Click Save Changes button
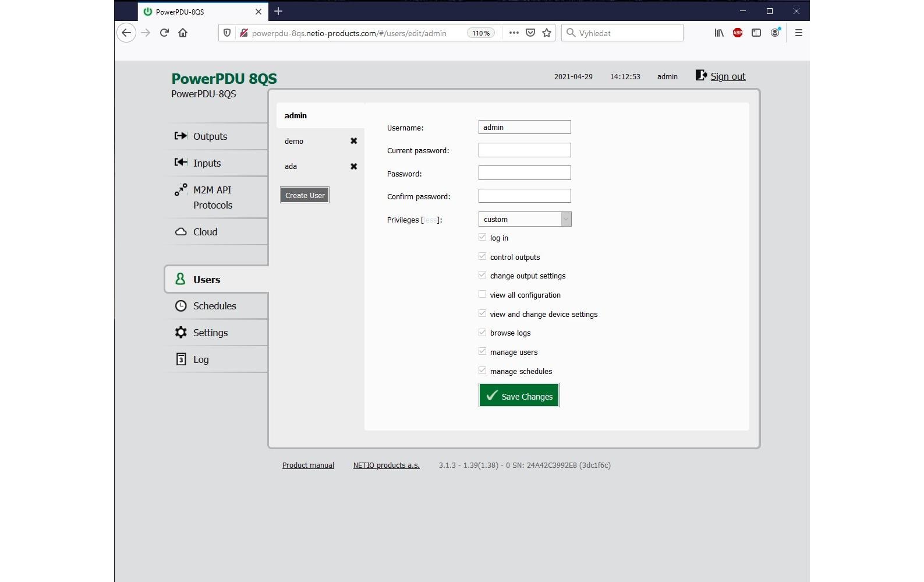 click(519, 396)
